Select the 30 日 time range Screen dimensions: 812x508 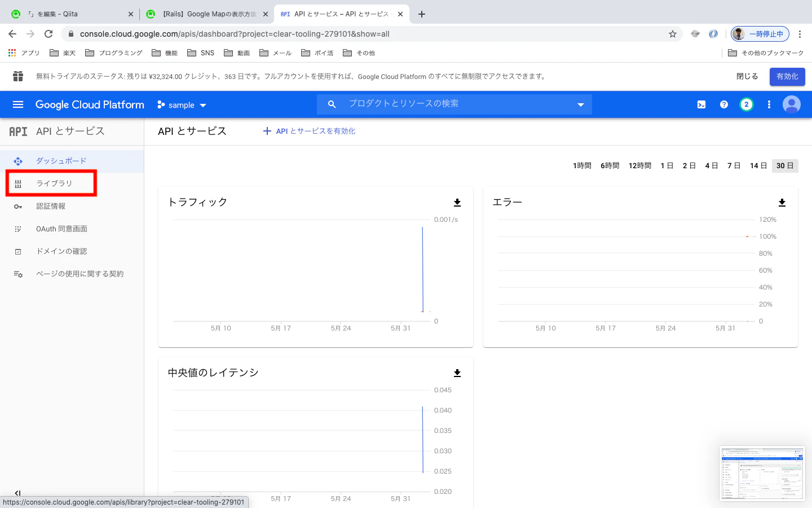[x=785, y=165]
